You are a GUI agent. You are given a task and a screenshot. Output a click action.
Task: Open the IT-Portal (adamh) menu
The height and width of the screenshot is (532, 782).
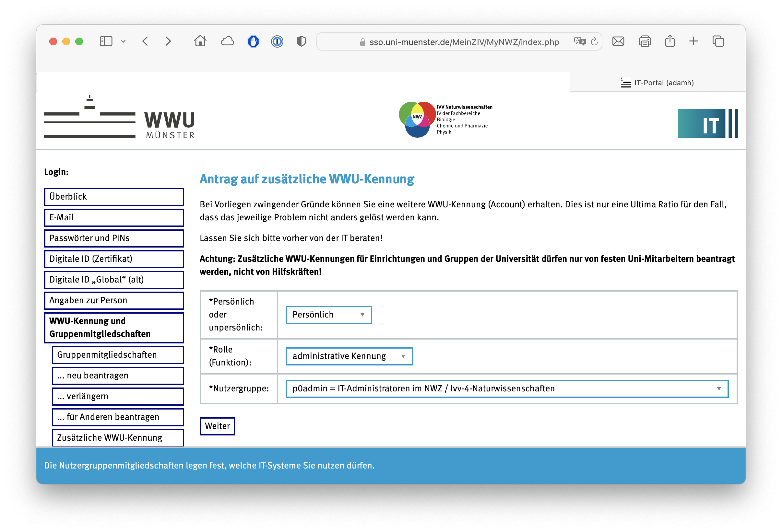[657, 83]
